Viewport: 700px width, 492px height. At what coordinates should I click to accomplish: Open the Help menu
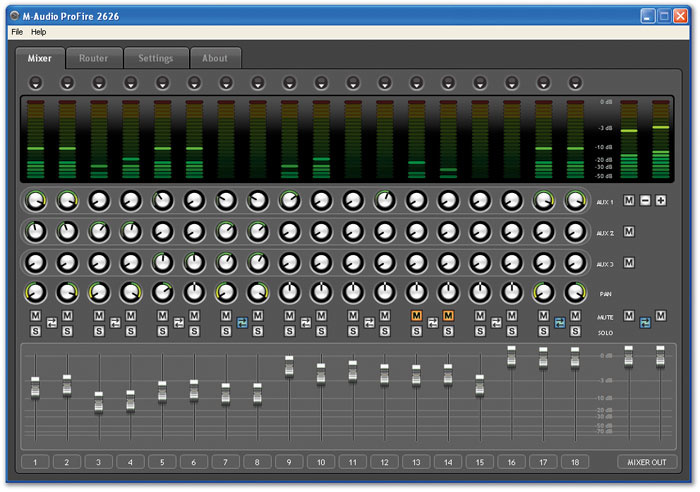38,32
